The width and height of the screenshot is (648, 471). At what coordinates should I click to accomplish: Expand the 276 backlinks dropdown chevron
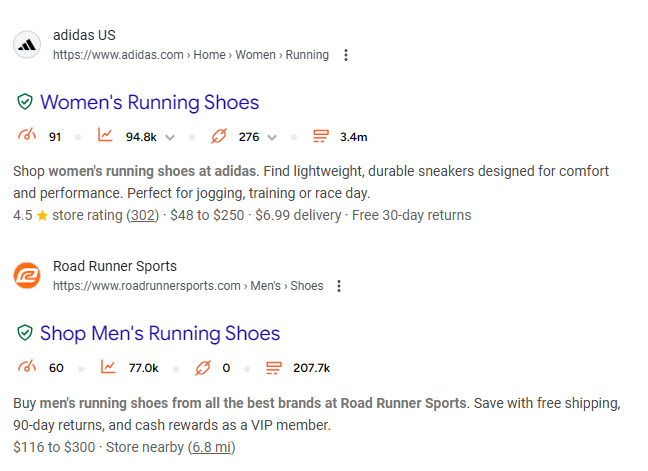click(x=272, y=138)
